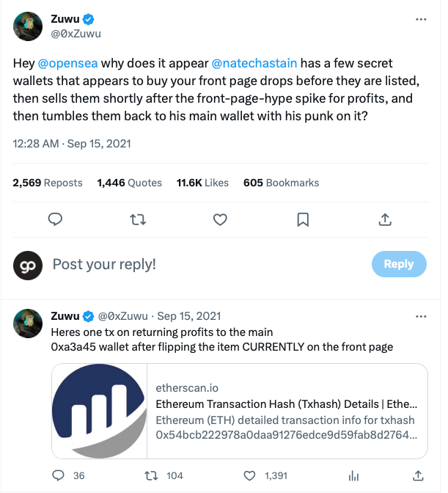View the 2,569 Reposts list
448x493 pixels.
pyautogui.click(x=48, y=183)
